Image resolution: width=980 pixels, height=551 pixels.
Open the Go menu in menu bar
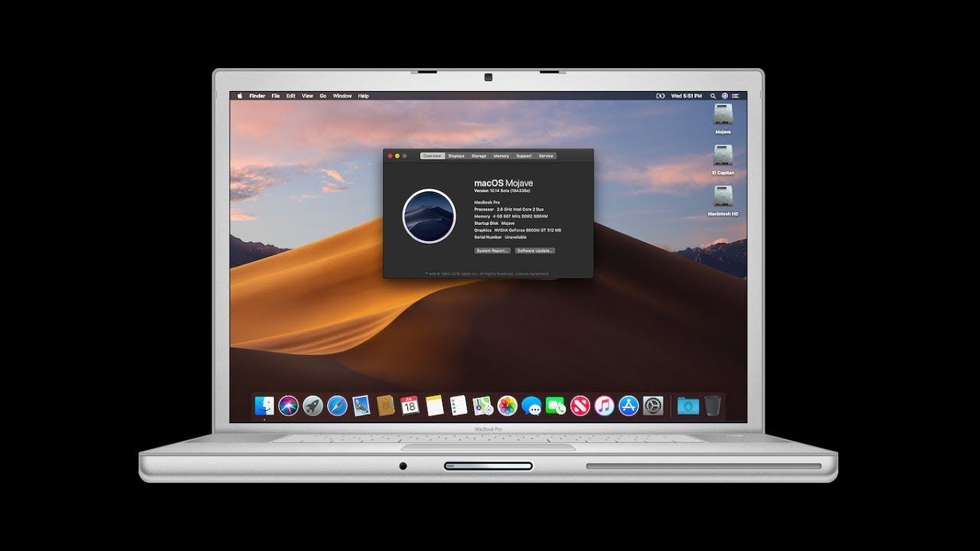click(323, 96)
